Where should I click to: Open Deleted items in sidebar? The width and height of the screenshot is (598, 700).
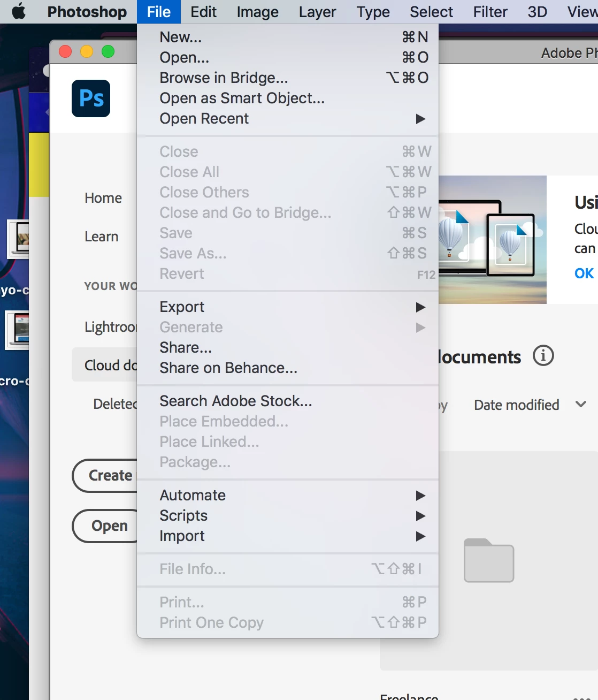(x=115, y=404)
